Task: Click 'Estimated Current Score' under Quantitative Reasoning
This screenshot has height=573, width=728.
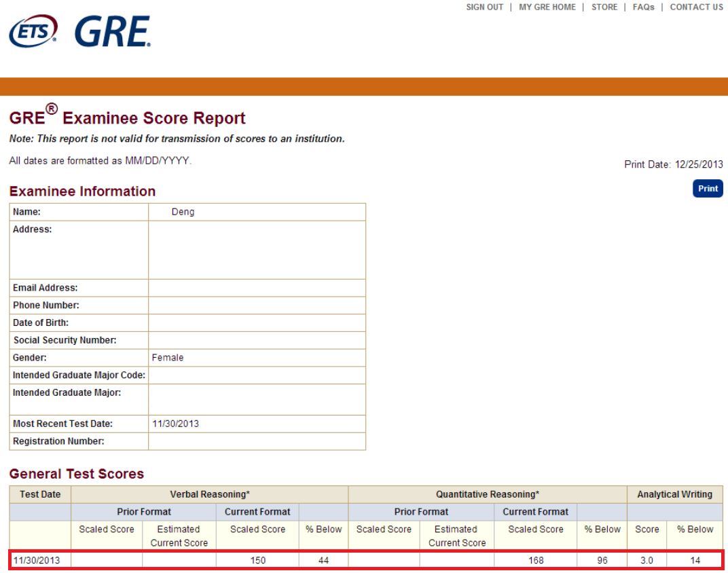Action: tap(457, 536)
